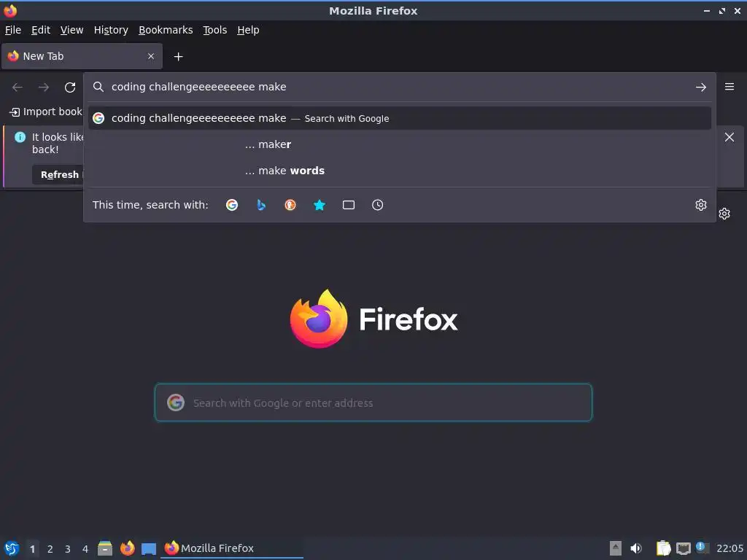This screenshot has width=747, height=560.
Task: Search in open Tabs icon
Action: coord(349,205)
